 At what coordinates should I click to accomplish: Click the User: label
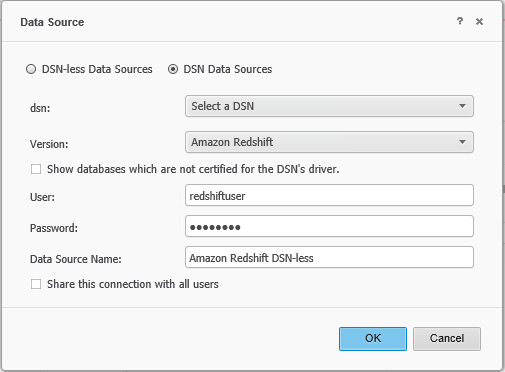tap(42, 197)
